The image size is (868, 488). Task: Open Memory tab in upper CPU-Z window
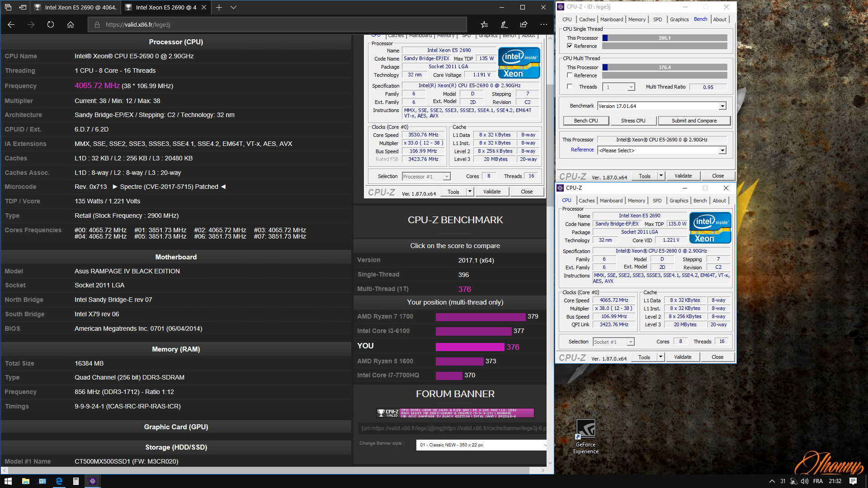(637, 19)
